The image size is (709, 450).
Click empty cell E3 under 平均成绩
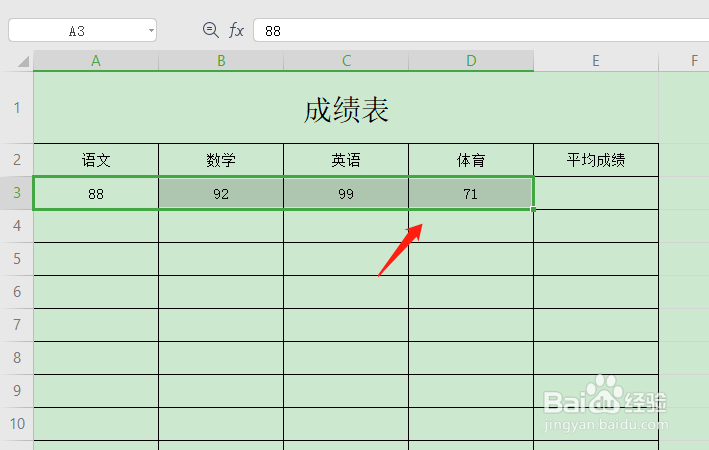pyautogui.click(x=596, y=194)
